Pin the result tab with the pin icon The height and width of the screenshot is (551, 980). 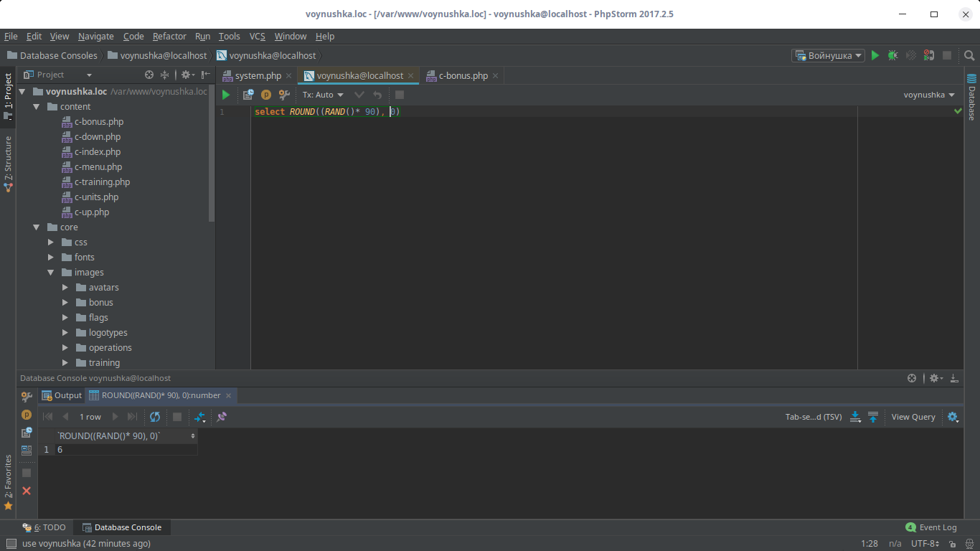tap(222, 417)
